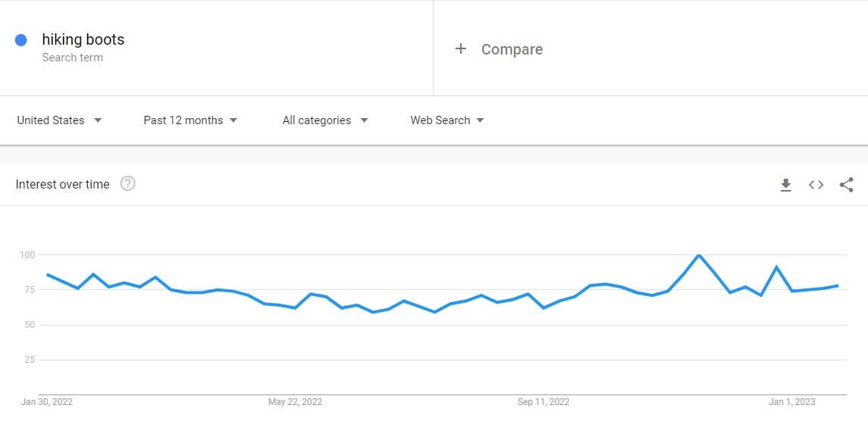Select the May 22, 2022 axis label
The image size is (868, 424).
pyautogui.click(x=295, y=402)
